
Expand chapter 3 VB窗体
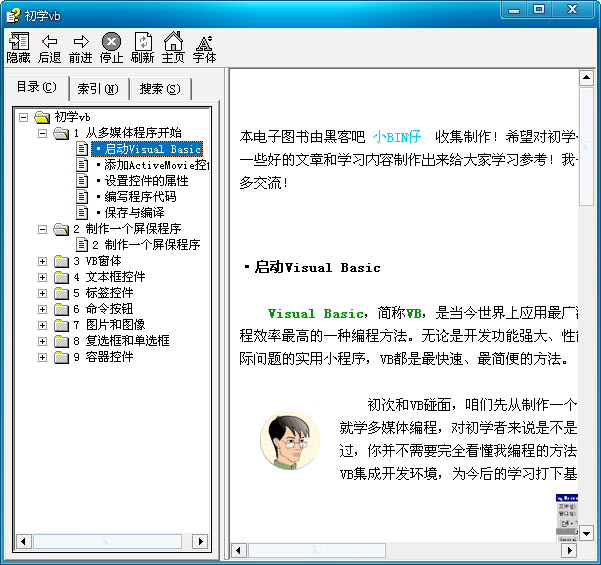click(x=43, y=261)
